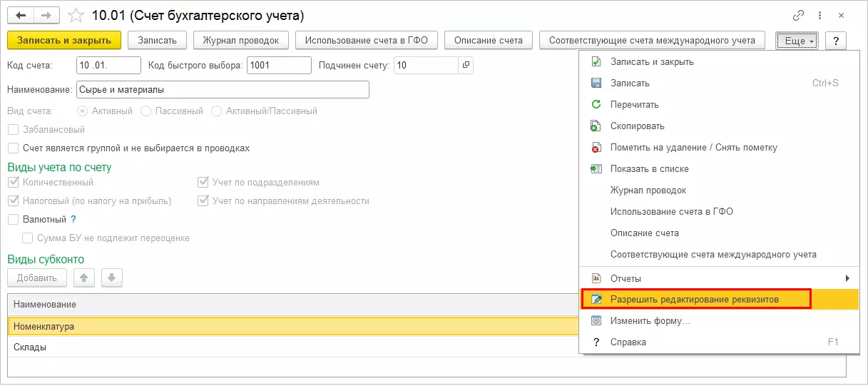Click the Код счета input field
Image resolution: width=868 pixels, height=386 pixels.
click(x=108, y=65)
